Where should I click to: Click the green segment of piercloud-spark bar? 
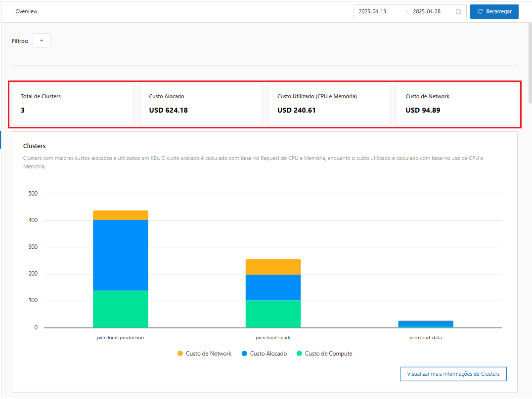(x=273, y=314)
